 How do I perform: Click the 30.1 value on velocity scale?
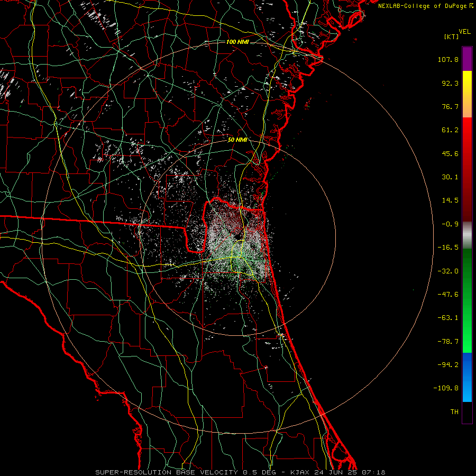click(x=450, y=177)
